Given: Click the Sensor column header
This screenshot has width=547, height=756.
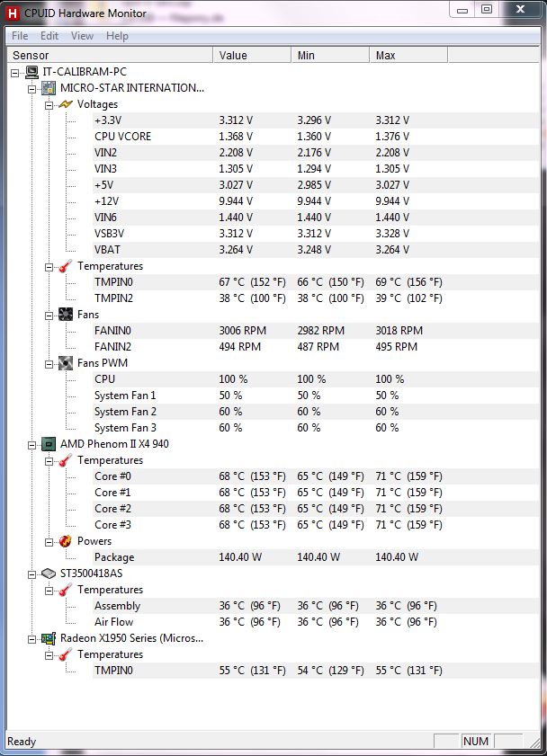Looking at the screenshot, I should tap(111, 55).
